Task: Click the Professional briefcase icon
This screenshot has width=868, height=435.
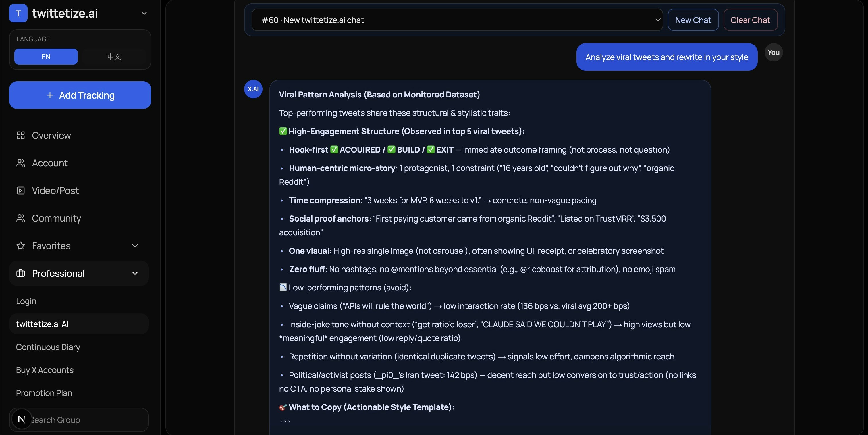Action: [x=21, y=273]
